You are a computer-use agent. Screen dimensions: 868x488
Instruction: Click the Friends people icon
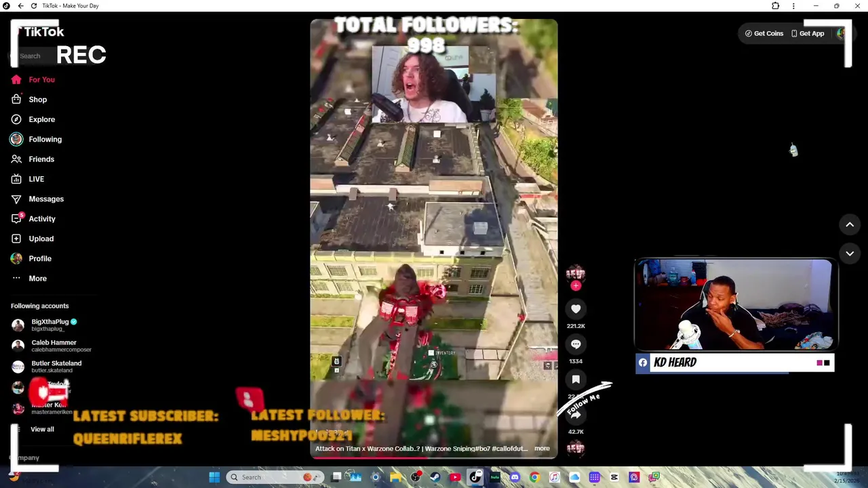point(16,159)
